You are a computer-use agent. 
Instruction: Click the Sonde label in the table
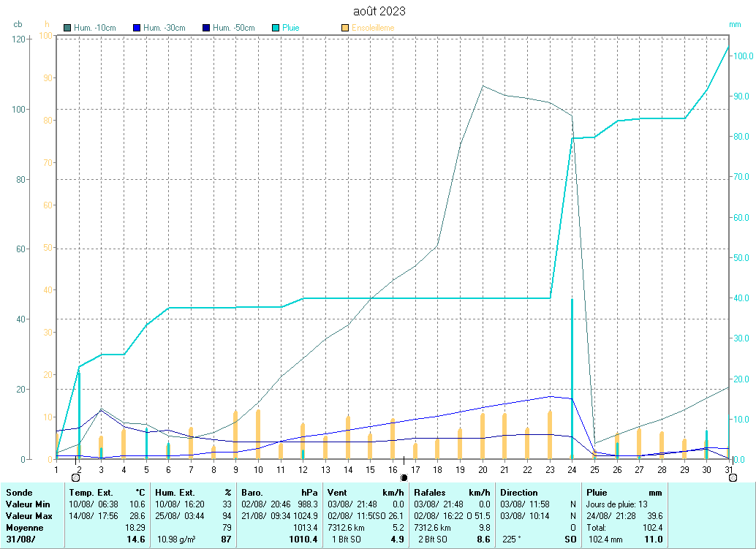(x=19, y=493)
